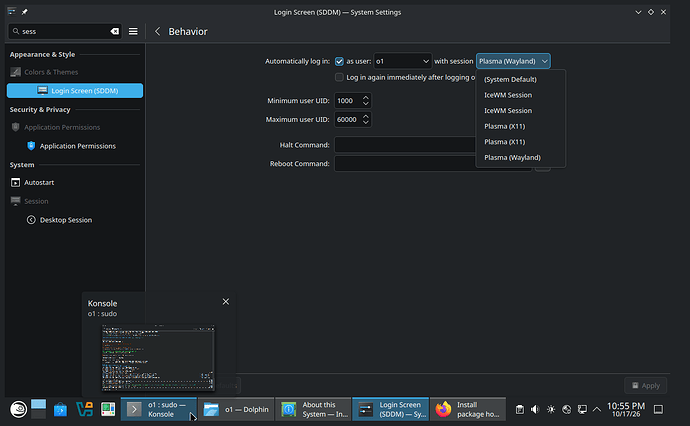Switch to Firefox Install package window
690x426 pixels.
(468, 409)
